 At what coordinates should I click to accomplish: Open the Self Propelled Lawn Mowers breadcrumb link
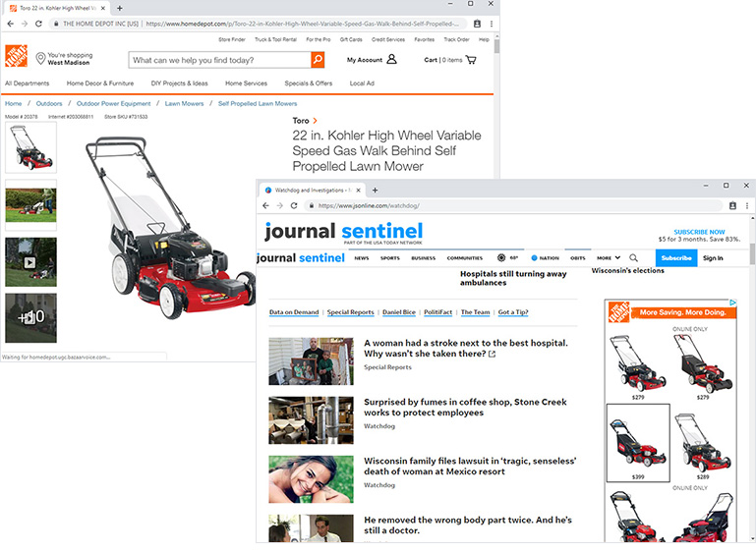(257, 103)
